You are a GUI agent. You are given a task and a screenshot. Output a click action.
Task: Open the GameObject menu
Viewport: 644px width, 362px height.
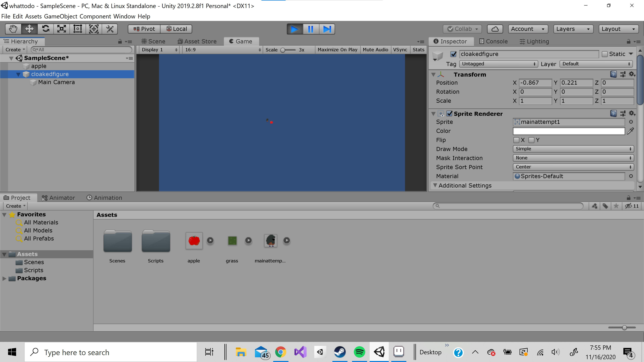[61, 16]
